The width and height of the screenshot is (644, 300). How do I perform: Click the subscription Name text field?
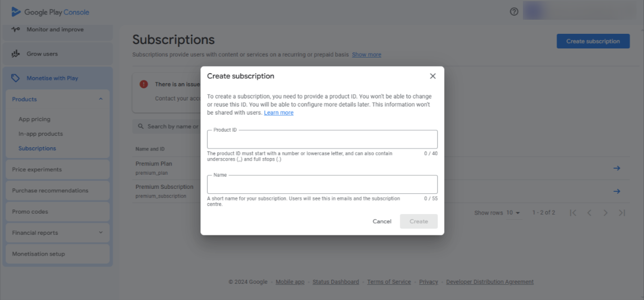click(x=322, y=184)
